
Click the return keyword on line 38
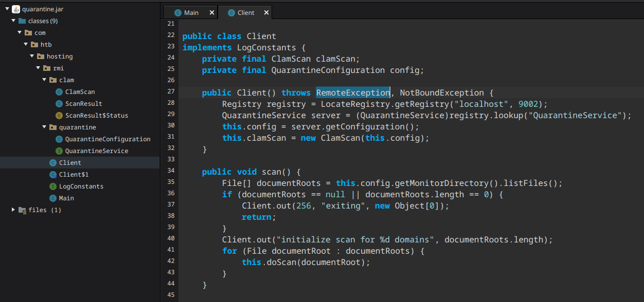pyautogui.click(x=257, y=217)
